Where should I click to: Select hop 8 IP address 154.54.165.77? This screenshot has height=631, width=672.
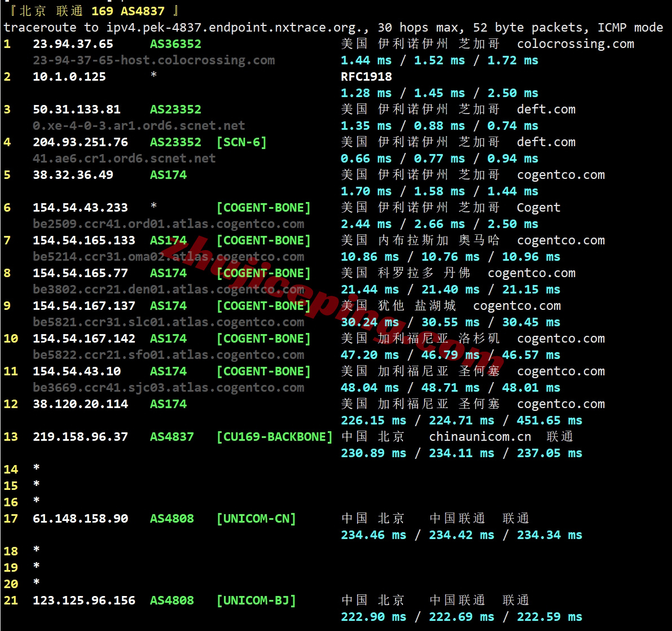click(x=80, y=274)
